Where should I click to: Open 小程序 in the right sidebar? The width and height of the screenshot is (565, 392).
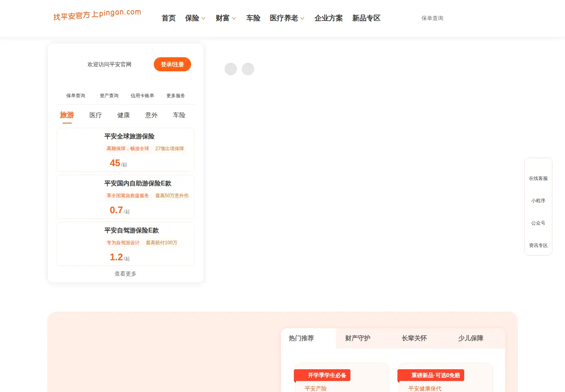point(538,201)
